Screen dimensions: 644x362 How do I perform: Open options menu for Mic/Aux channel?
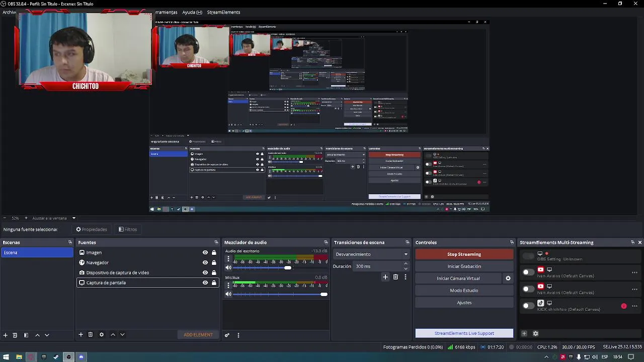[228, 286]
